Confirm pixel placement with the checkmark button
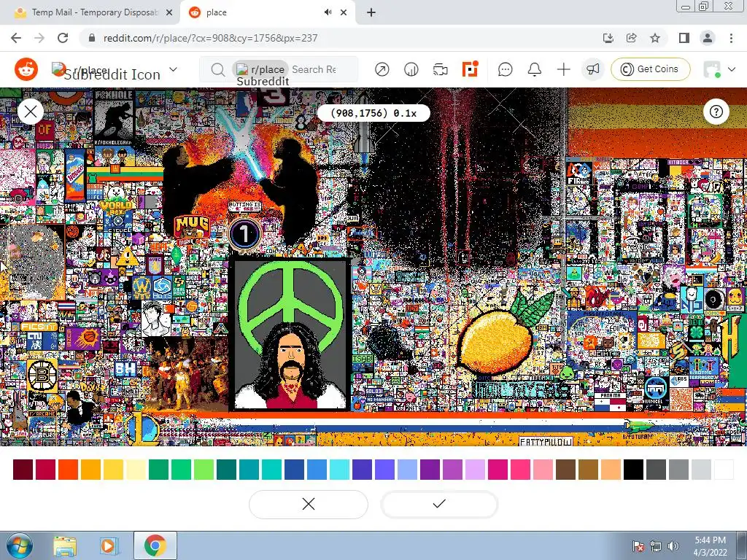 pos(439,504)
